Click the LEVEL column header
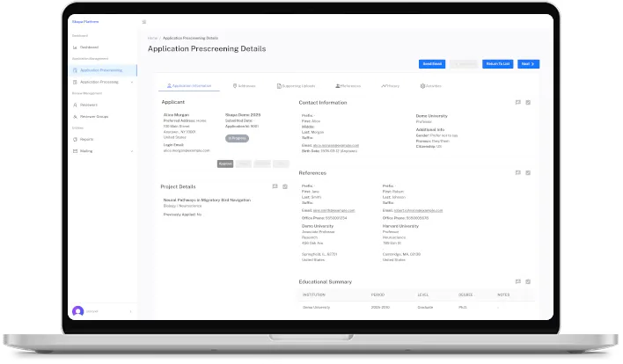623x364 pixels. point(423,295)
